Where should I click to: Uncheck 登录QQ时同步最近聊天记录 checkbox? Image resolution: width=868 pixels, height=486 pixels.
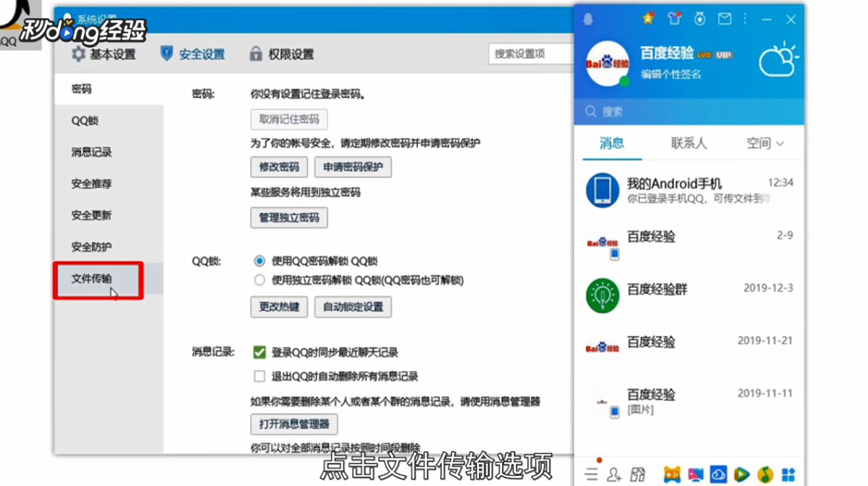tap(259, 352)
